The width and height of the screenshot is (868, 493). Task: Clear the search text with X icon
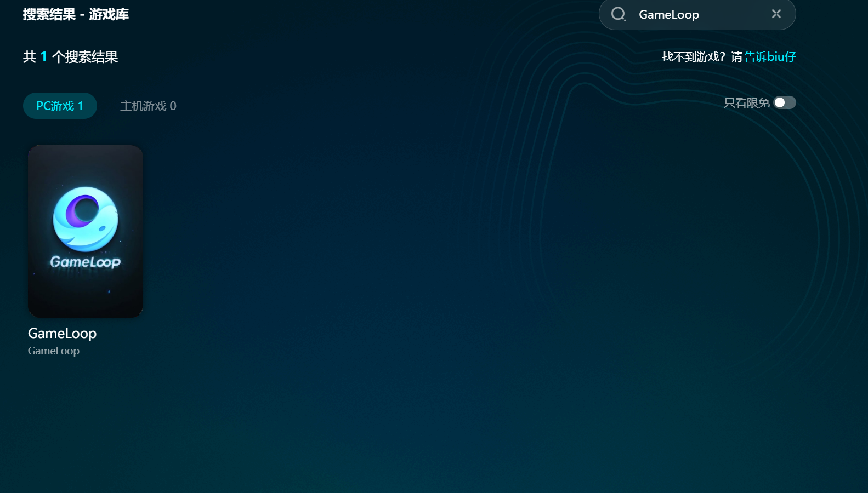pos(776,14)
